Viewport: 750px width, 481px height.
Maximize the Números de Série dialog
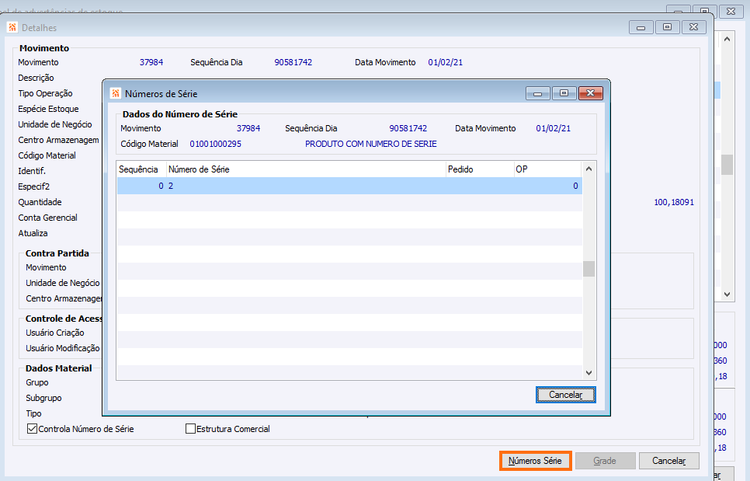tap(564, 93)
